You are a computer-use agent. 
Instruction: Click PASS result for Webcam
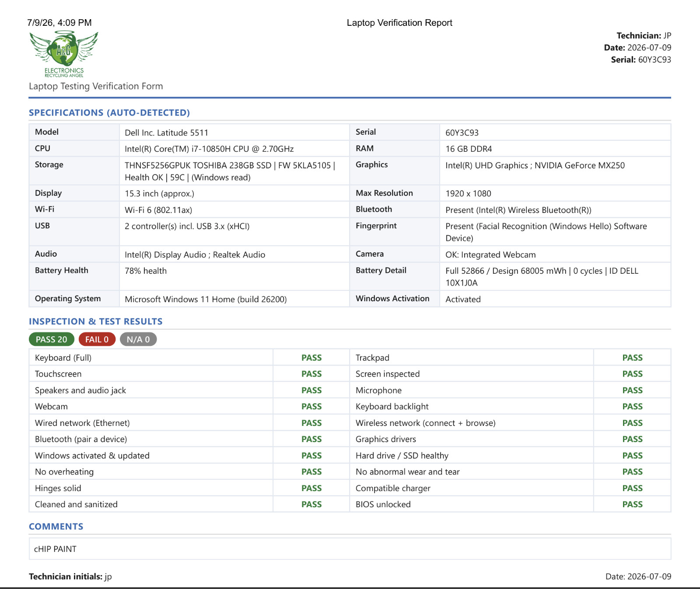coord(311,406)
